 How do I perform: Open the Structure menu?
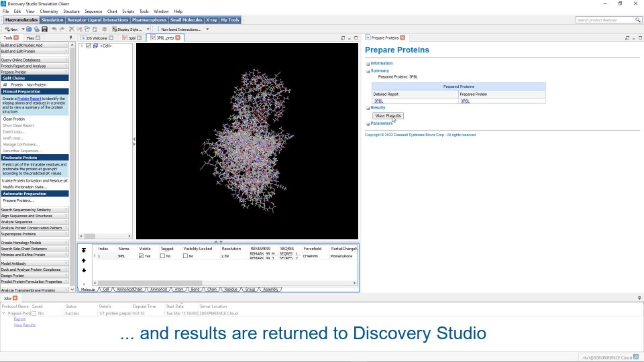pyautogui.click(x=71, y=11)
